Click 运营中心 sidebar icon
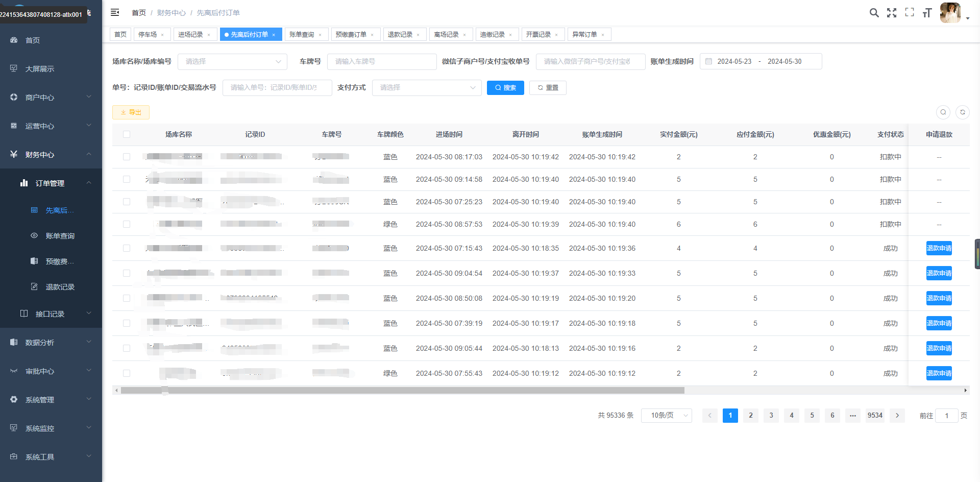Screen dimensions: 980x482 14,126
